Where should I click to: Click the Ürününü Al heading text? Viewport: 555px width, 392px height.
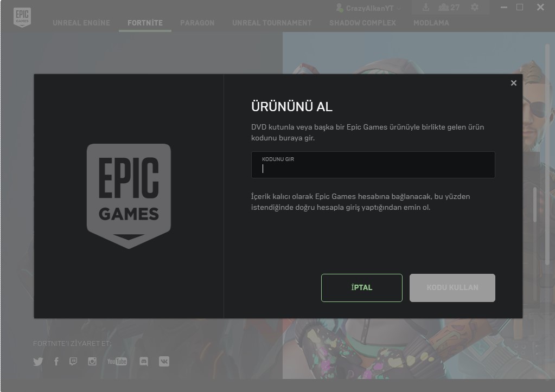[x=292, y=106]
